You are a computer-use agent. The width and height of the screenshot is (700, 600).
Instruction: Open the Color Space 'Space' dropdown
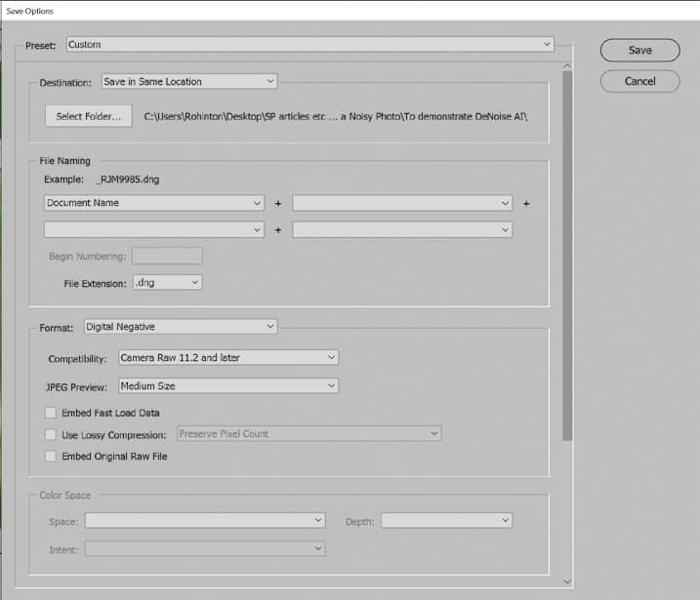[205, 521]
